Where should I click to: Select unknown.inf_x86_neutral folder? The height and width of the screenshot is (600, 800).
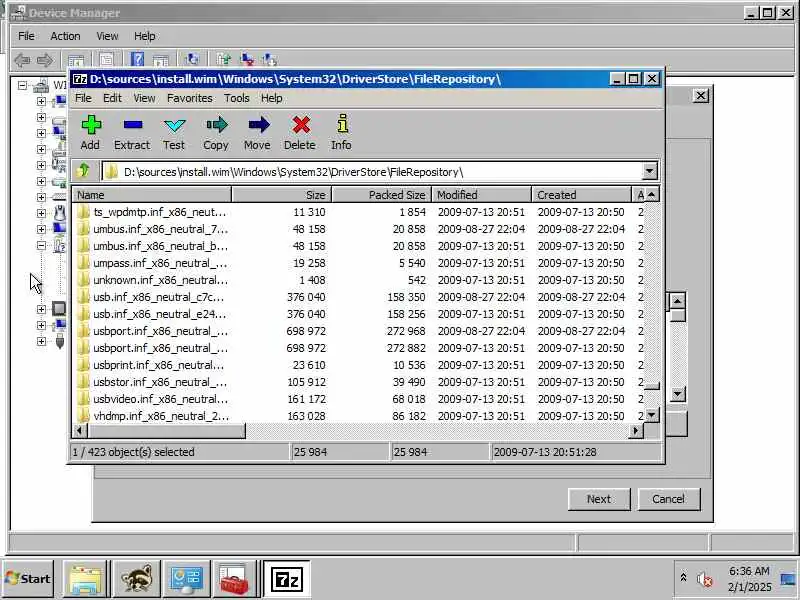(358, 280)
